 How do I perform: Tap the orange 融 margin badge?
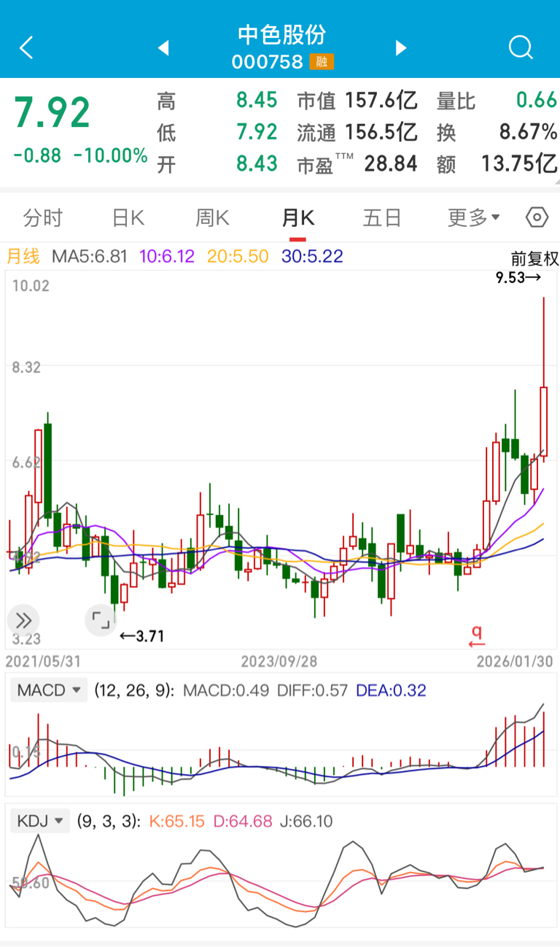(x=322, y=62)
